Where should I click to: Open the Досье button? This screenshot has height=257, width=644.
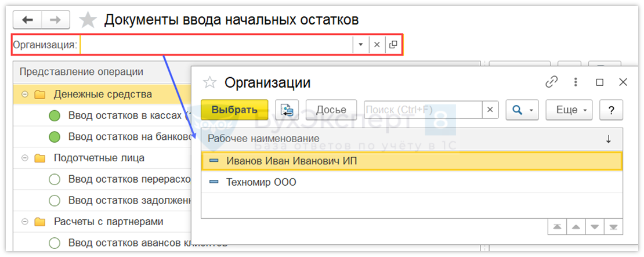coord(331,110)
